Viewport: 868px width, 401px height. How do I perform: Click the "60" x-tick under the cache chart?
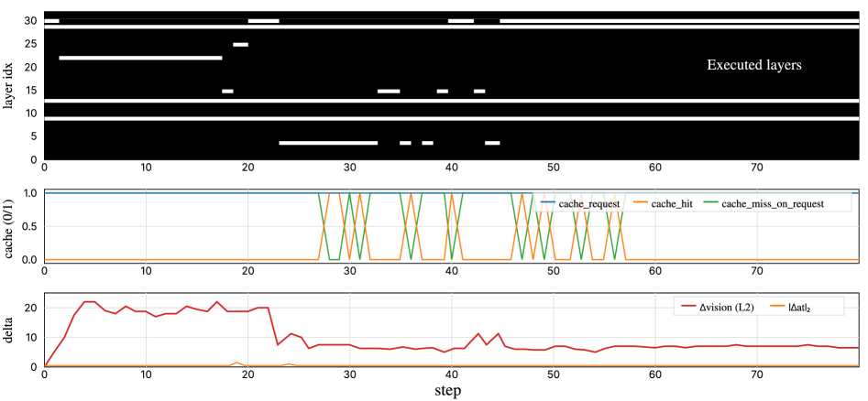[x=655, y=272]
